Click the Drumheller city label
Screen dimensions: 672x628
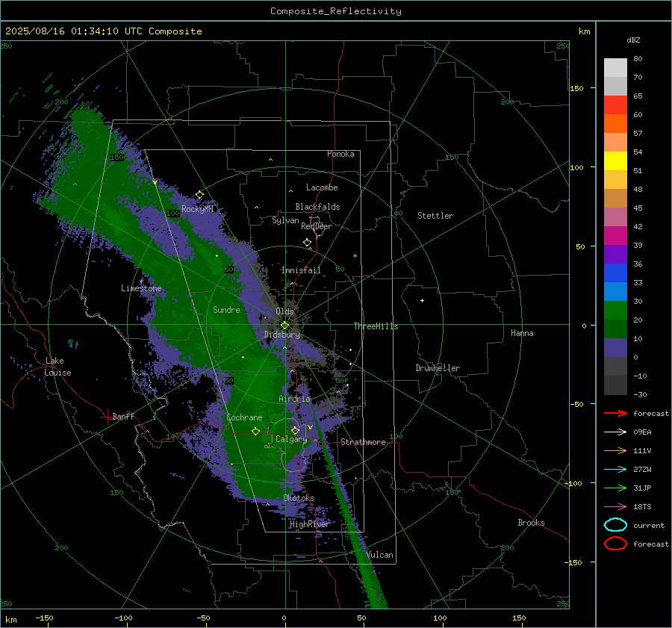point(438,368)
